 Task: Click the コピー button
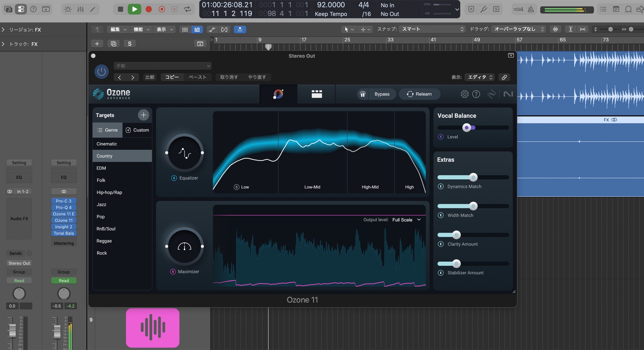(x=172, y=77)
